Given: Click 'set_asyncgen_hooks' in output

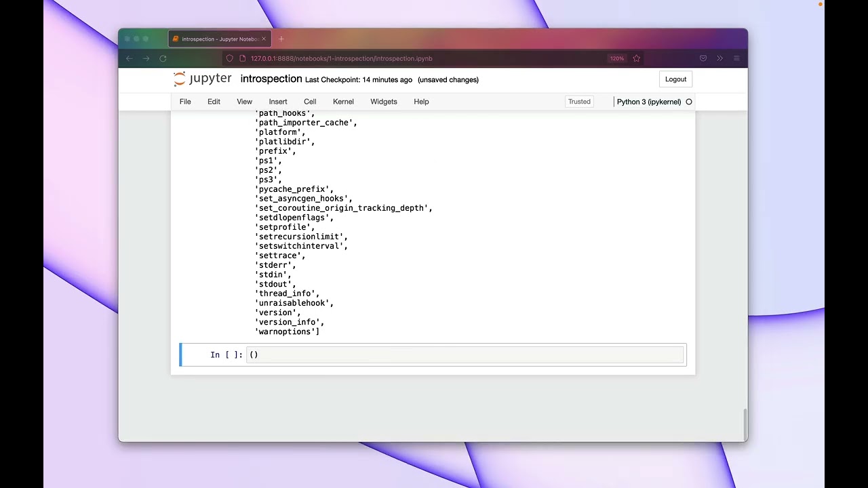Looking at the screenshot, I should pos(304,199).
